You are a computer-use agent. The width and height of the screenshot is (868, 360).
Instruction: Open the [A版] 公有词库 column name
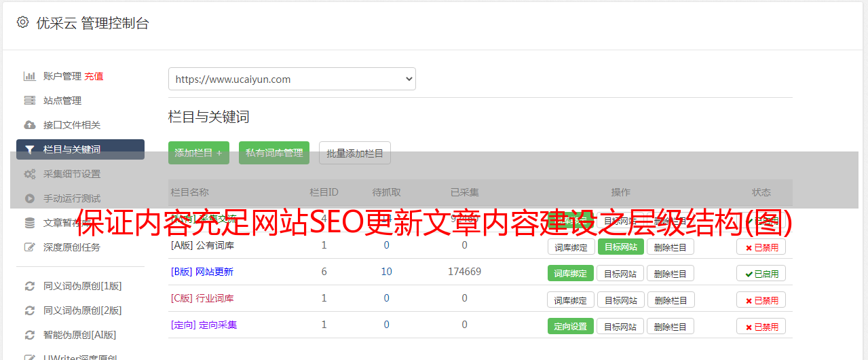[202, 245]
